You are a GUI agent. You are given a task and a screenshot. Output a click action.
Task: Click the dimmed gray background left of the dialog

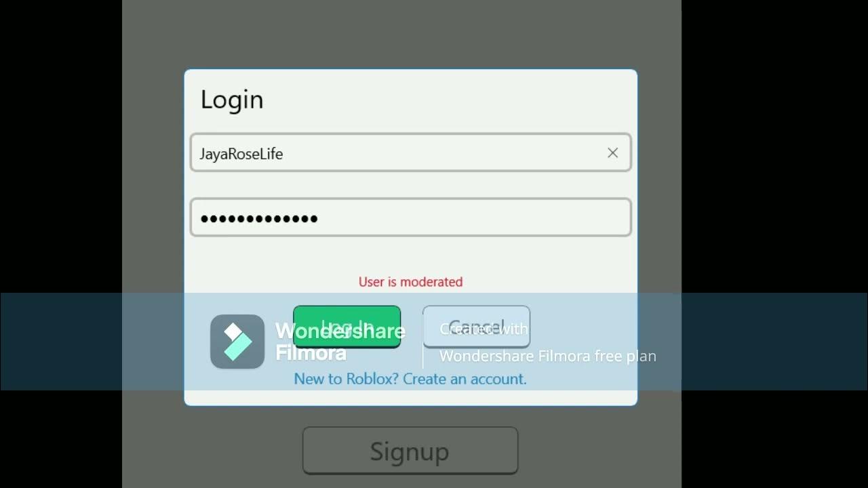click(x=153, y=169)
